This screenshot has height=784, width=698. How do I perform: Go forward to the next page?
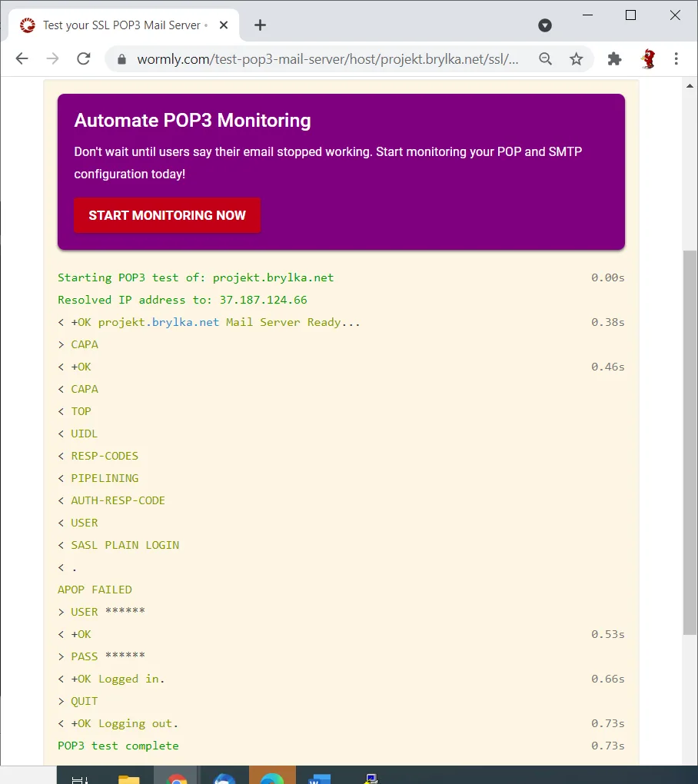(x=52, y=59)
